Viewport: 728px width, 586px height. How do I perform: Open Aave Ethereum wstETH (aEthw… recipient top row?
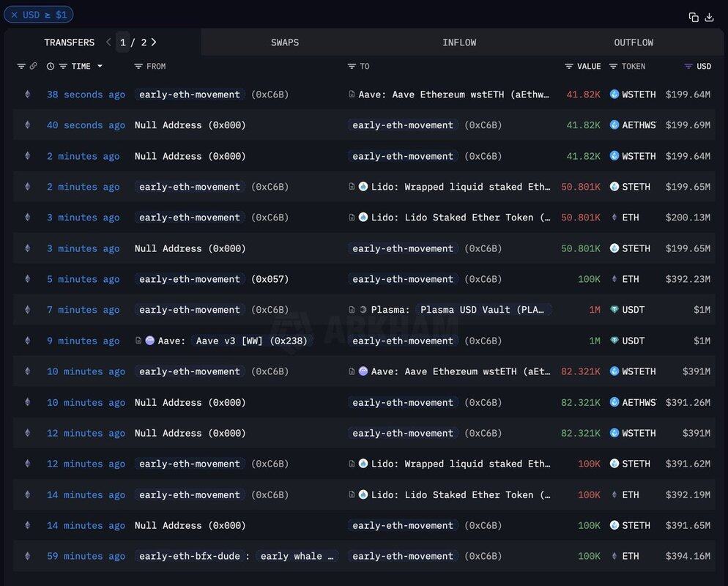pyautogui.click(x=453, y=94)
